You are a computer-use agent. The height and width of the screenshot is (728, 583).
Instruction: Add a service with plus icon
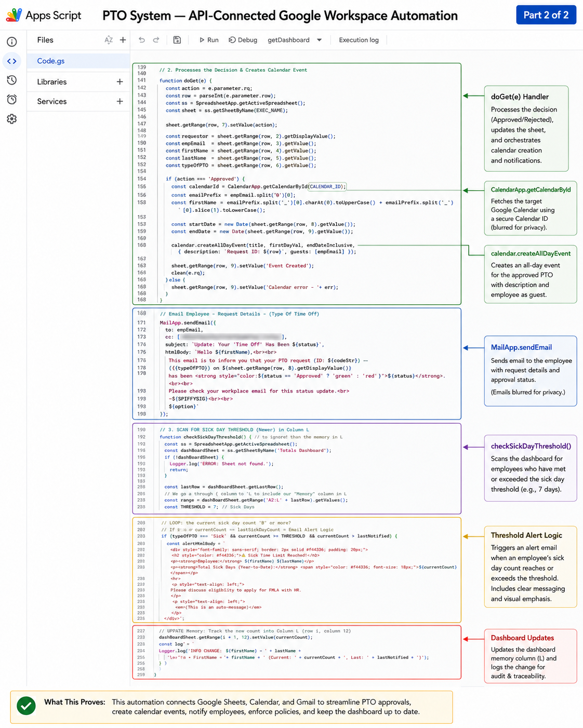pyautogui.click(x=120, y=101)
